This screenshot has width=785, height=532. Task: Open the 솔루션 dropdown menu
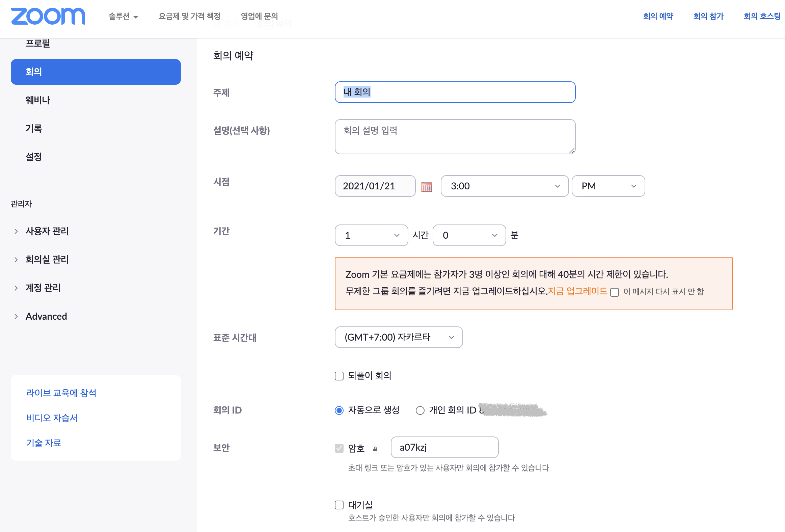123,16
